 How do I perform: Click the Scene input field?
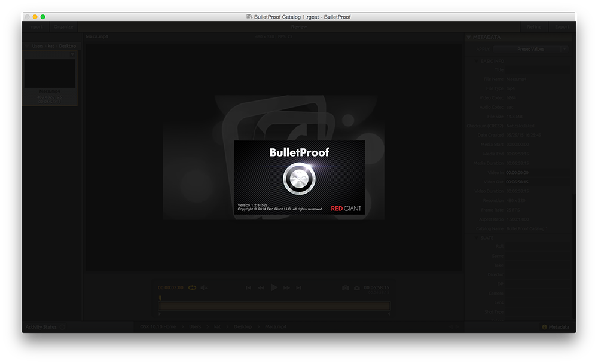tap(538, 256)
